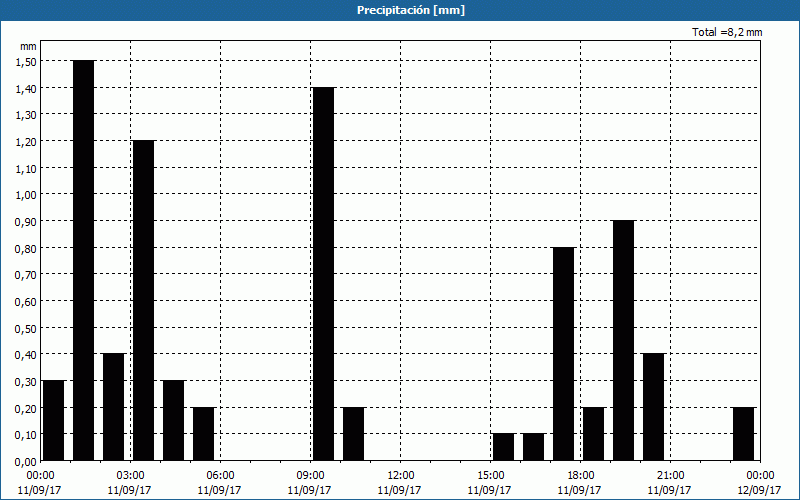This screenshot has height=500, width=800.
Task: Click the 0,10 mm bar right after 15:00
Action: (x=504, y=447)
